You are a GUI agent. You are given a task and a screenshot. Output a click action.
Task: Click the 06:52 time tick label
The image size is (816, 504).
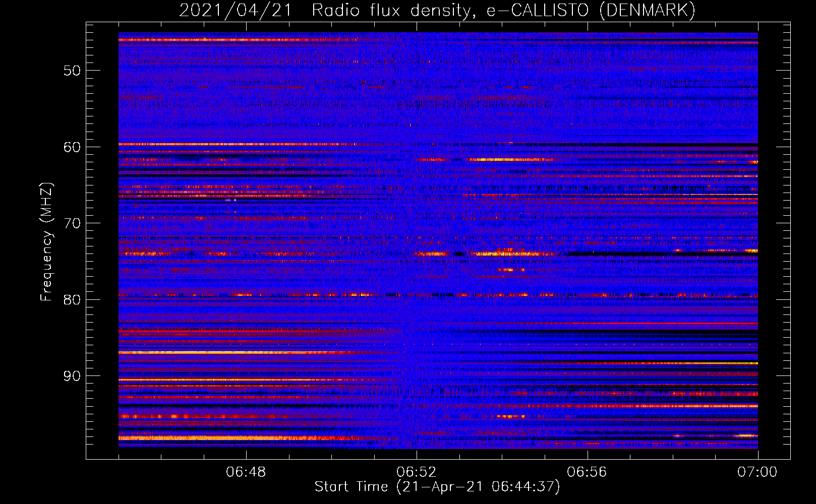(x=417, y=472)
